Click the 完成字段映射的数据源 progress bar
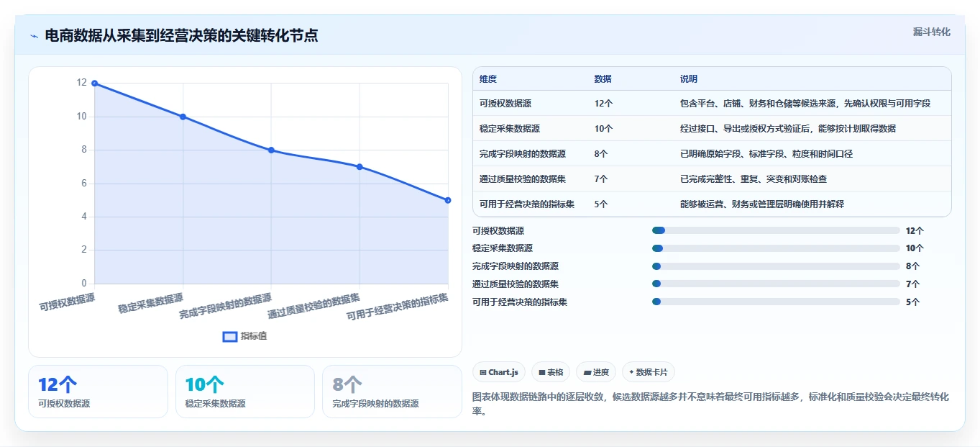This screenshot has width=980, height=447. [x=776, y=266]
